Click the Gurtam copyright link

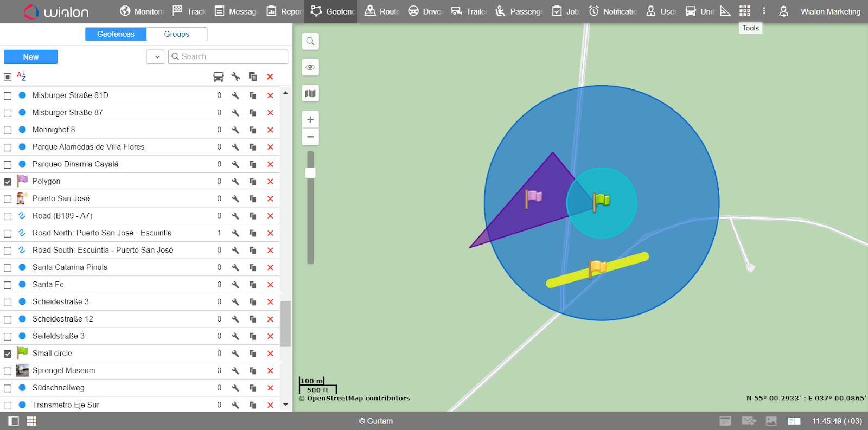(x=375, y=421)
